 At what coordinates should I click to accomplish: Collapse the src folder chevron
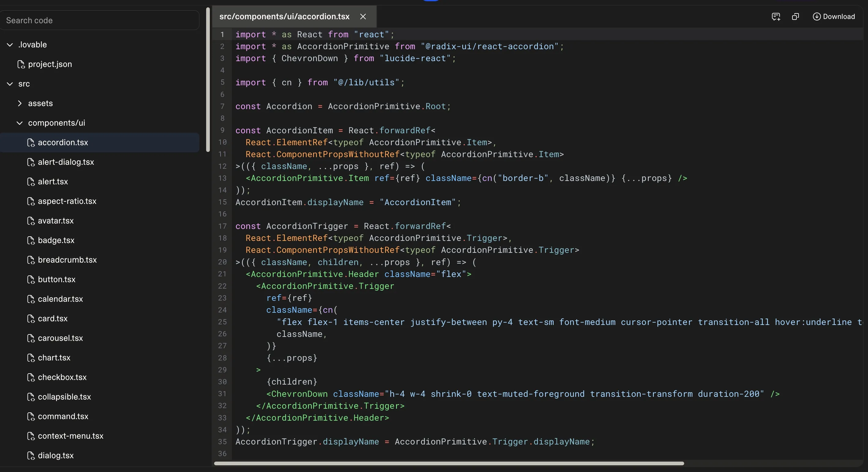10,84
